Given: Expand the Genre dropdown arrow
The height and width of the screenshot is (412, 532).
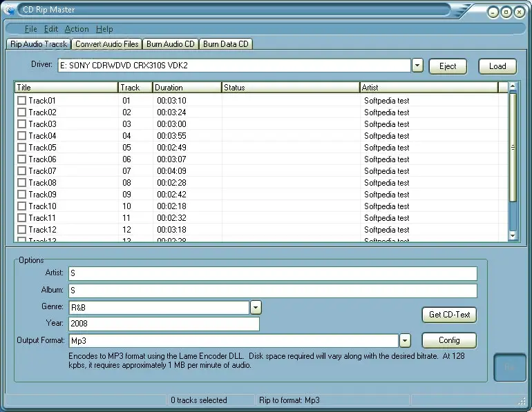Looking at the screenshot, I should click(256, 308).
